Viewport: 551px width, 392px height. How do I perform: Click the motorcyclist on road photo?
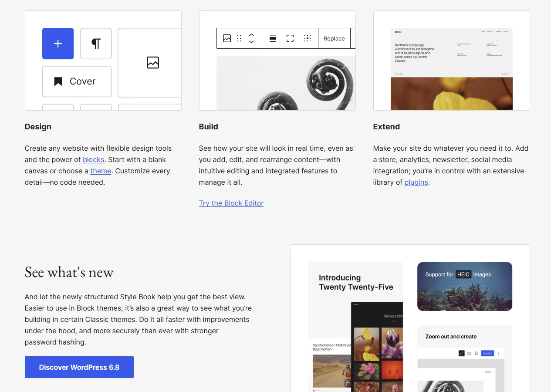pos(332,372)
